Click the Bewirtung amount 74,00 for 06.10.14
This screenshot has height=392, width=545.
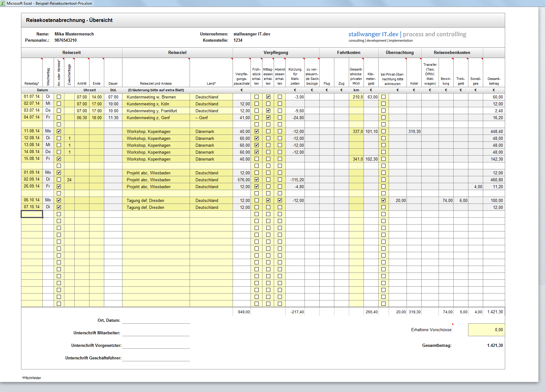coord(446,200)
